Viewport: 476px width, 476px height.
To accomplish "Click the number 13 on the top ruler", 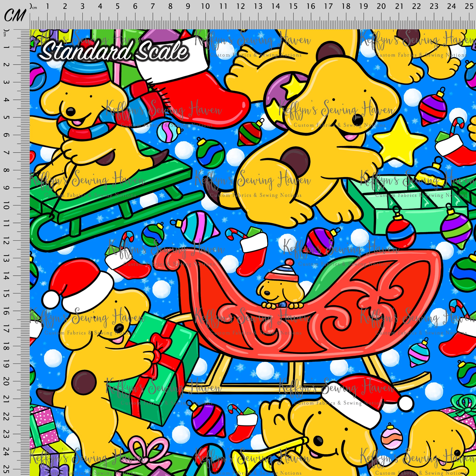I will pos(258,6).
